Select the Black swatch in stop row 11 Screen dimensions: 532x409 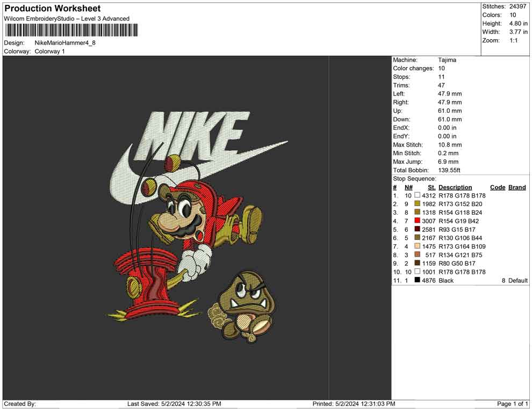pyautogui.click(x=418, y=280)
